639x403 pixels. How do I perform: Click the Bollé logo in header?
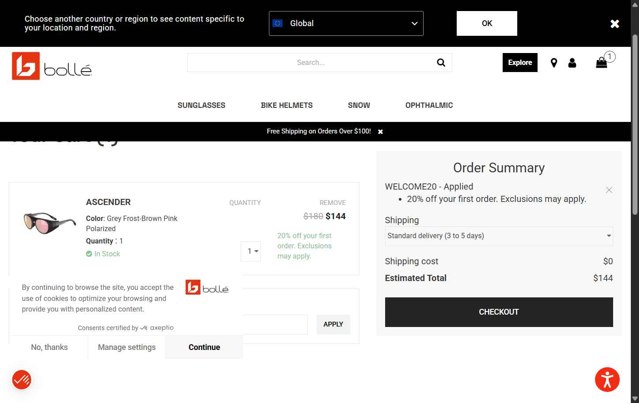click(52, 66)
